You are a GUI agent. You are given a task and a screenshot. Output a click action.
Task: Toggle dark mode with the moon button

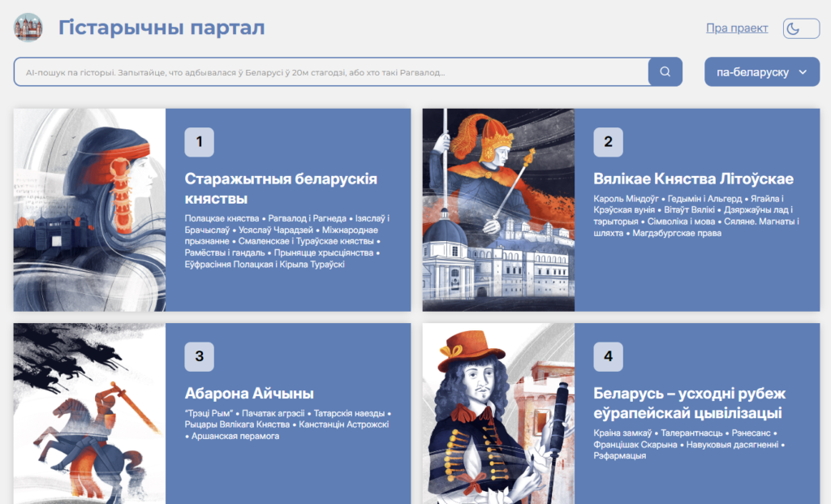click(800, 28)
